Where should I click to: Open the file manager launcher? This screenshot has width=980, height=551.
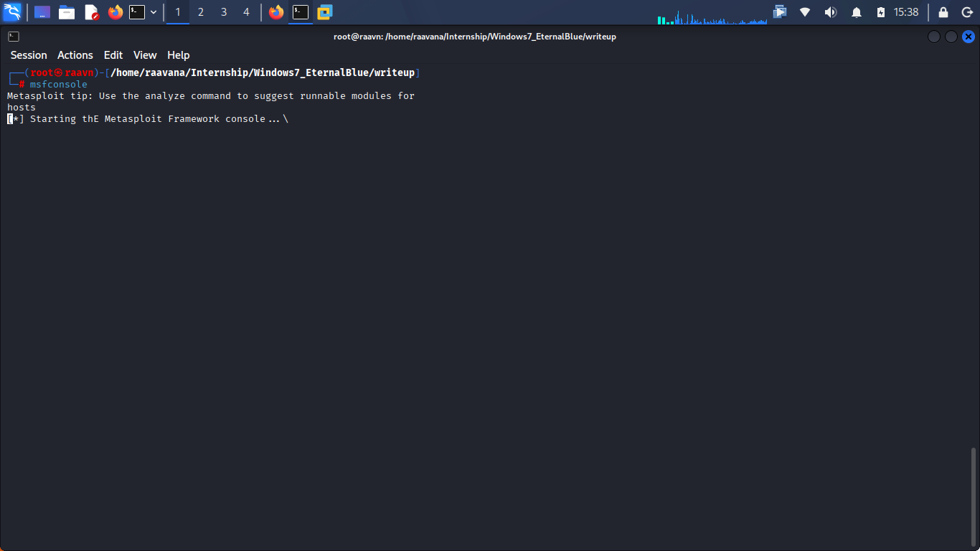(67, 12)
